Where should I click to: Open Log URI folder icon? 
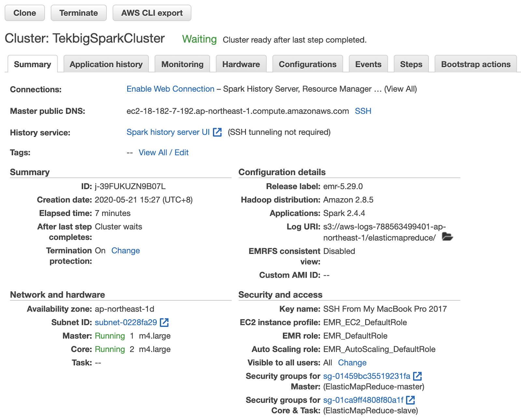447,237
